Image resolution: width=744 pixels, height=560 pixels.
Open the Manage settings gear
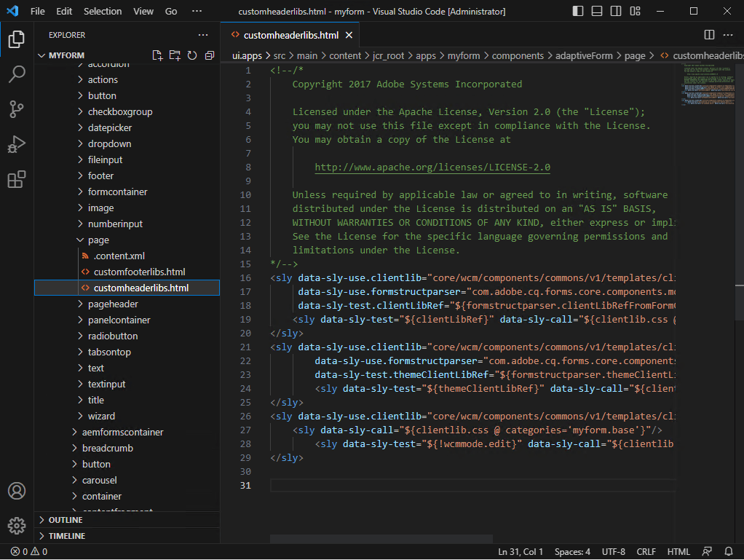16,526
